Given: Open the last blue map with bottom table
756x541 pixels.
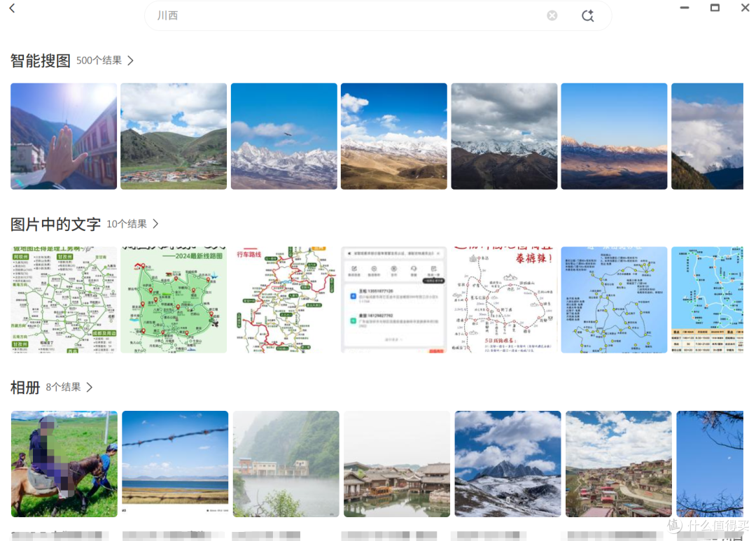Looking at the screenshot, I should tap(707, 300).
